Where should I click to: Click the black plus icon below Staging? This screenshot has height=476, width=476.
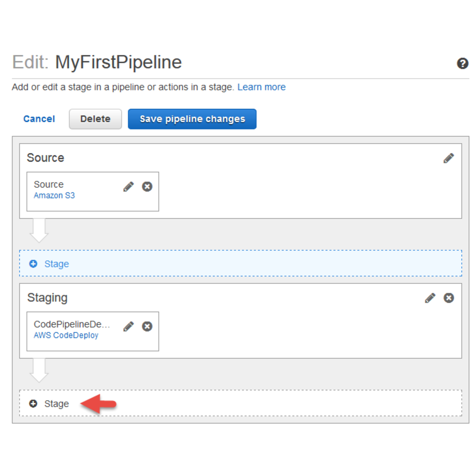(x=33, y=403)
